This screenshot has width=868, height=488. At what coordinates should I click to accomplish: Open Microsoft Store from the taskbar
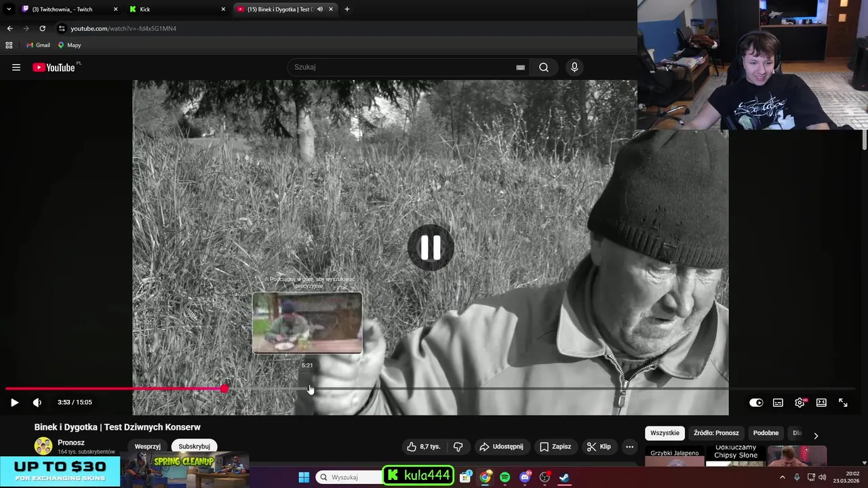[x=465, y=477]
